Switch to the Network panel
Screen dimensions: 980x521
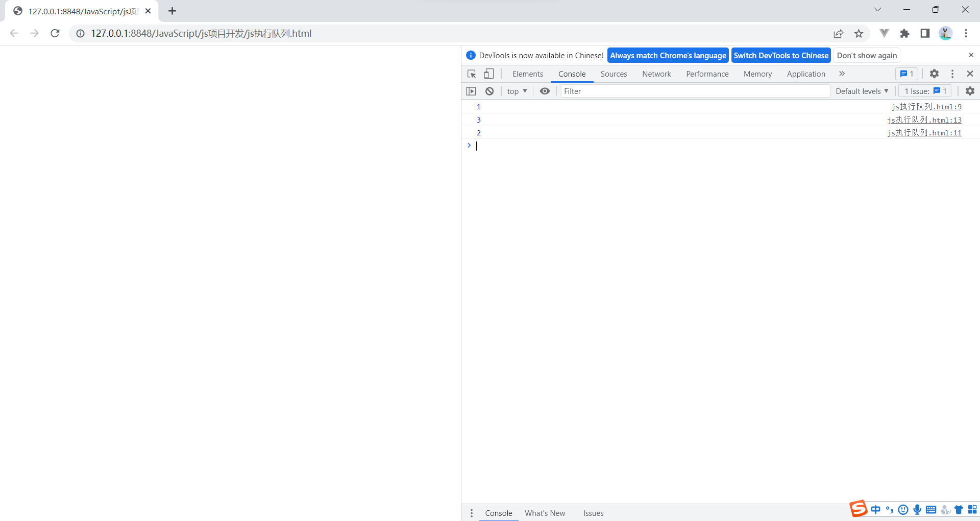[656, 74]
